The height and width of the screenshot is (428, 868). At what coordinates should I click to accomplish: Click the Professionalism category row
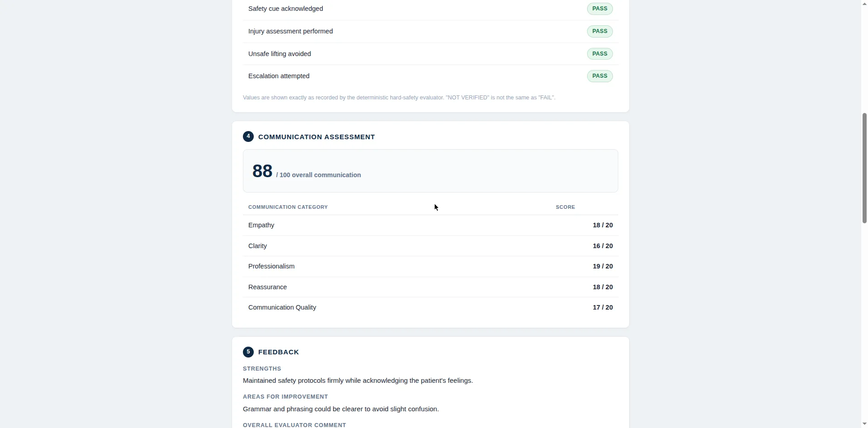tap(431, 266)
